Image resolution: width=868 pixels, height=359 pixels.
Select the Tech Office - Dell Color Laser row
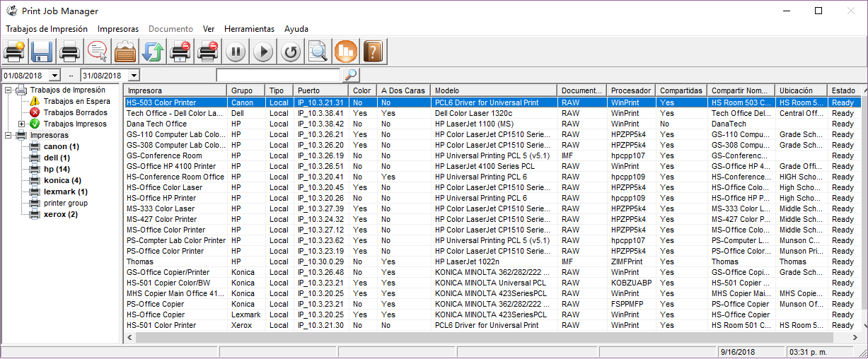493,113
